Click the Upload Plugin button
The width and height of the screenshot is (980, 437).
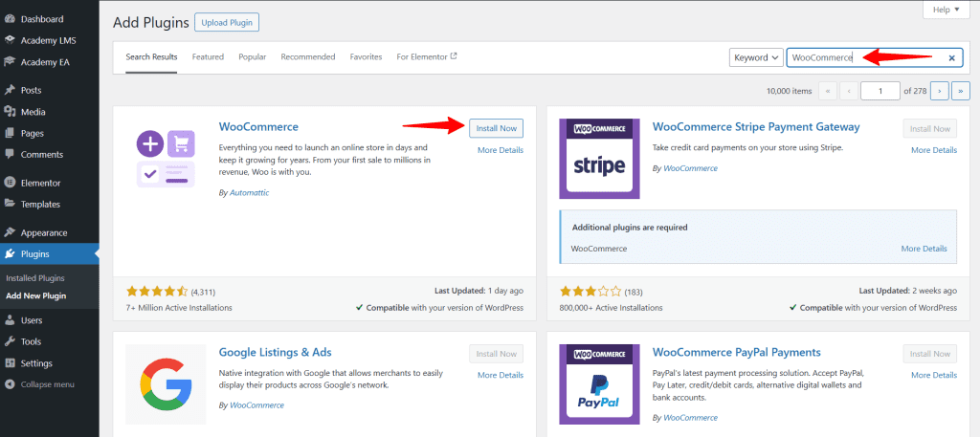(x=227, y=23)
